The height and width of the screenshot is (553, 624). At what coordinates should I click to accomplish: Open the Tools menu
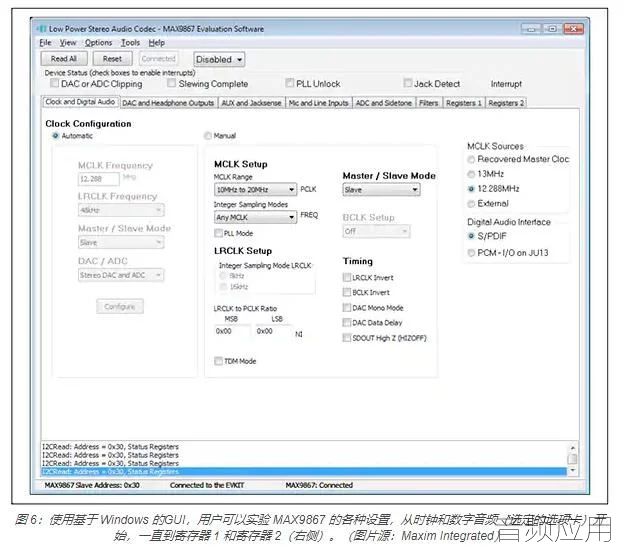[131, 43]
